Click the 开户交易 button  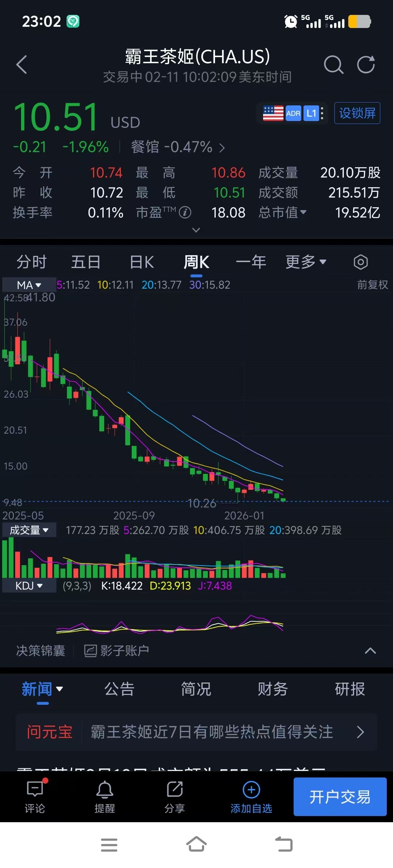(340, 797)
